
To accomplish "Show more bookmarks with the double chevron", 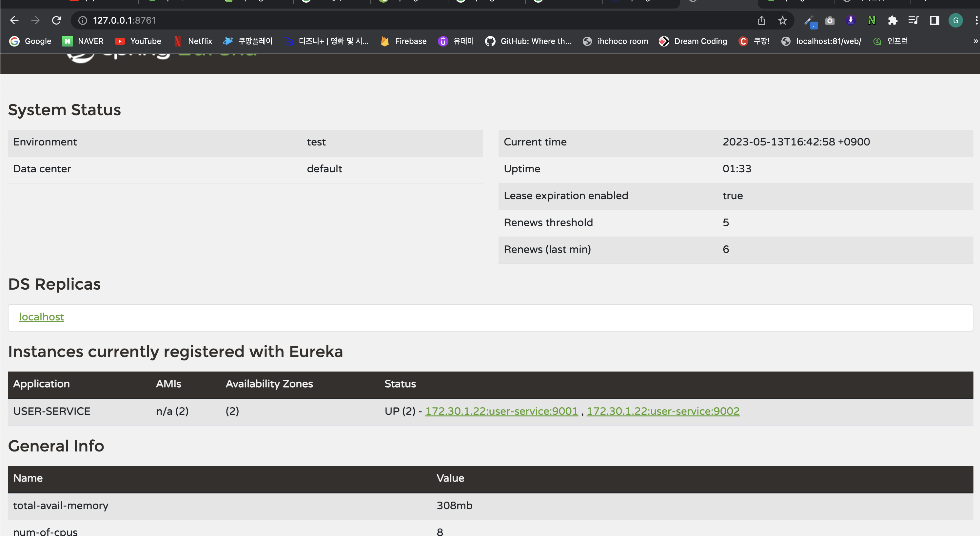I will (976, 41).
